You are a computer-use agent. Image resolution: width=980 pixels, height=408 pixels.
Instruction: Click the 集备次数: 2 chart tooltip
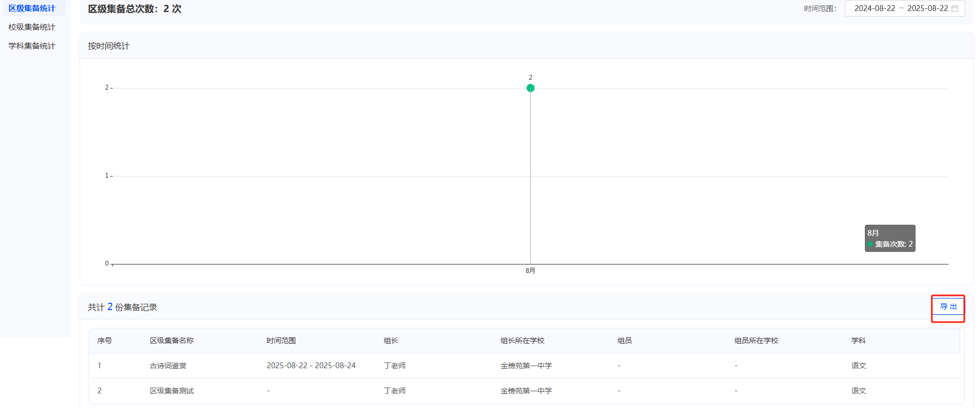(x=890, y=238)
